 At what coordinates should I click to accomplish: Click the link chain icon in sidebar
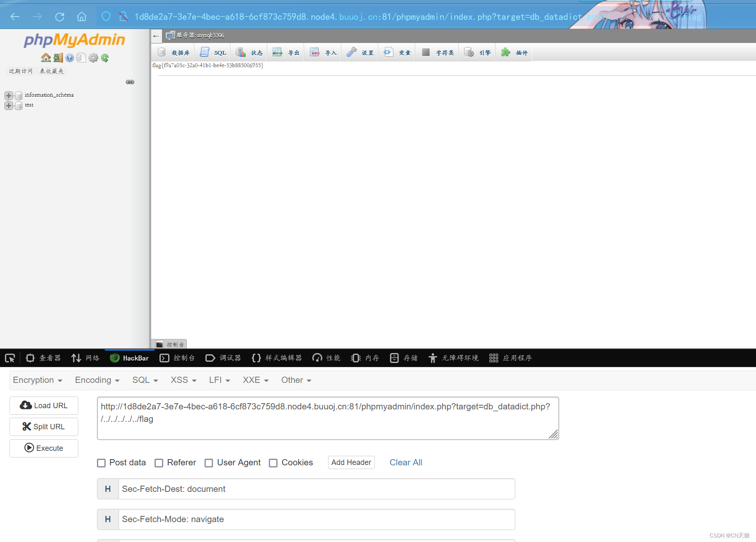pyautogui.click(x=130, y=82)
